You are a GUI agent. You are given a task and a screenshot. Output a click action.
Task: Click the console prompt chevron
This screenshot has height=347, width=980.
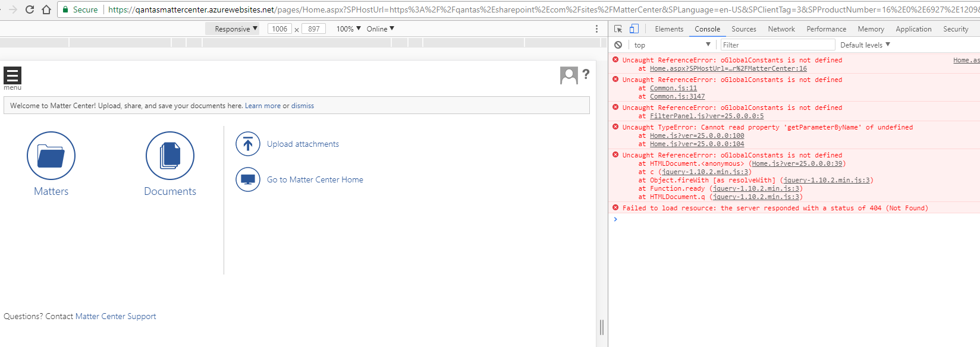(615, 219)
